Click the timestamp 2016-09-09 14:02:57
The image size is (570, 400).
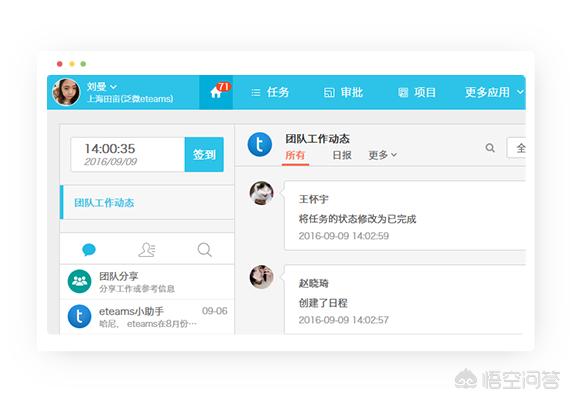(344, 320)
